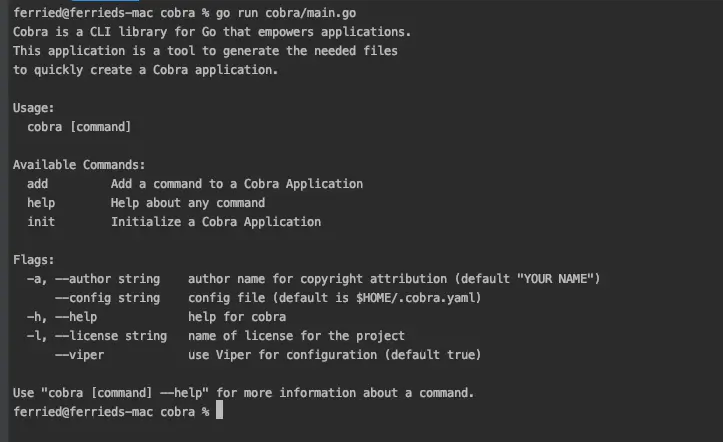
Task: Click the terminal cursor block at the prompt
Action: tap(219, 411)
